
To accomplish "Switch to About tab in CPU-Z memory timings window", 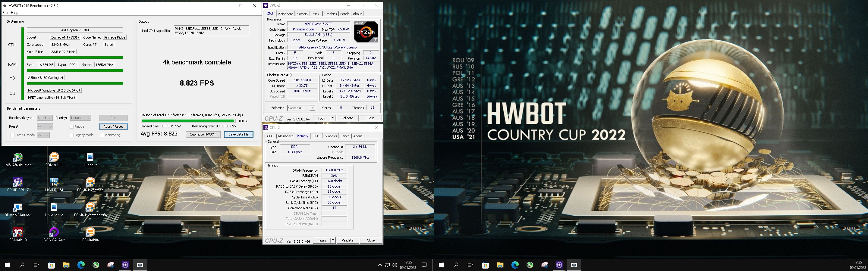I will (x=357, y=136).
